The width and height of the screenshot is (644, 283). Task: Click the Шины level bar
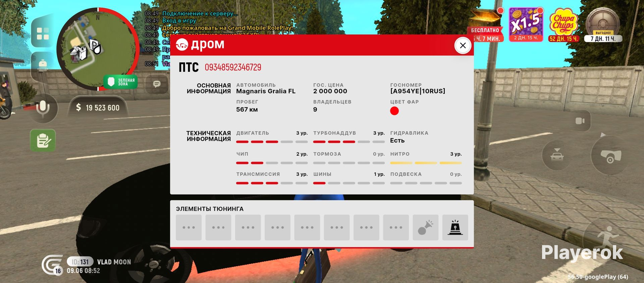point(349,183)
